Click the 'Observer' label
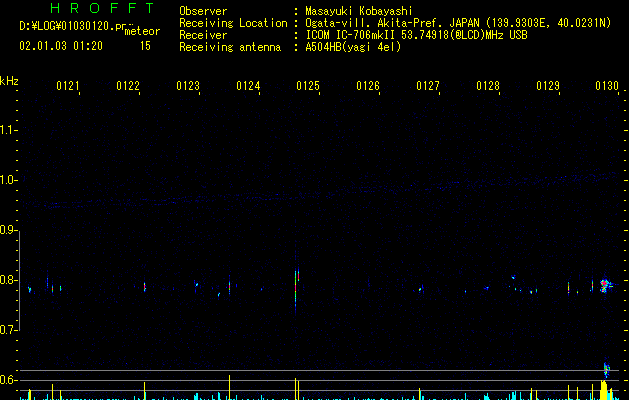The width and height of the screenshot is (629, 400). (x=203, y=11)
